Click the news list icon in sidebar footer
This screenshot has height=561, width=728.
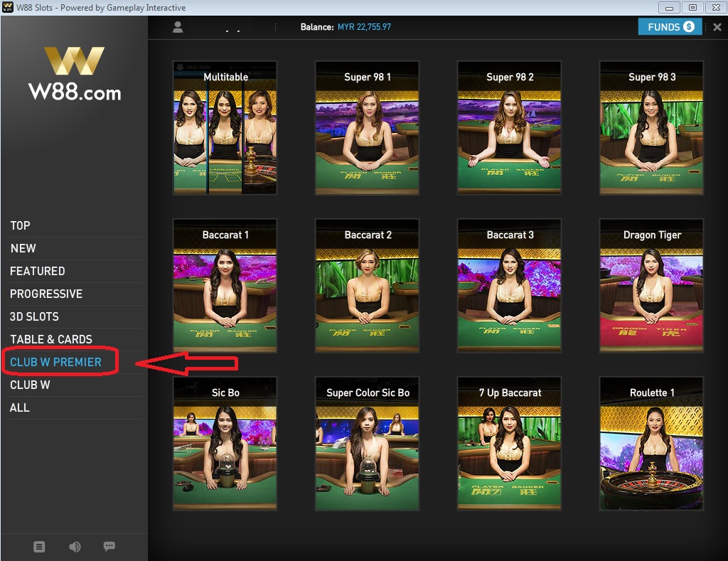(x=40, y=547)
